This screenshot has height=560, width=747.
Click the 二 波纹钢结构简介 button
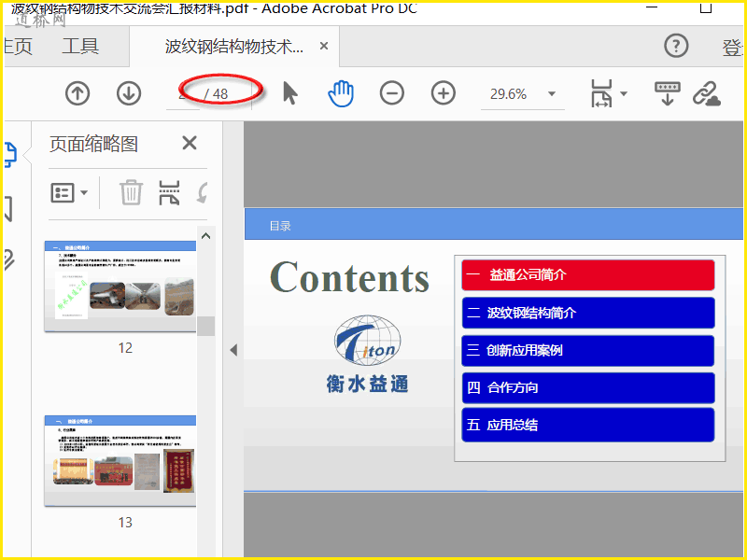click(588, 313)
